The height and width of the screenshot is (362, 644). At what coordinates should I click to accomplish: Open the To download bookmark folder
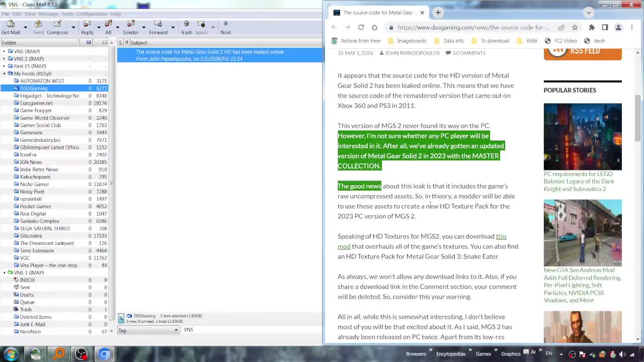coord(490,41)
